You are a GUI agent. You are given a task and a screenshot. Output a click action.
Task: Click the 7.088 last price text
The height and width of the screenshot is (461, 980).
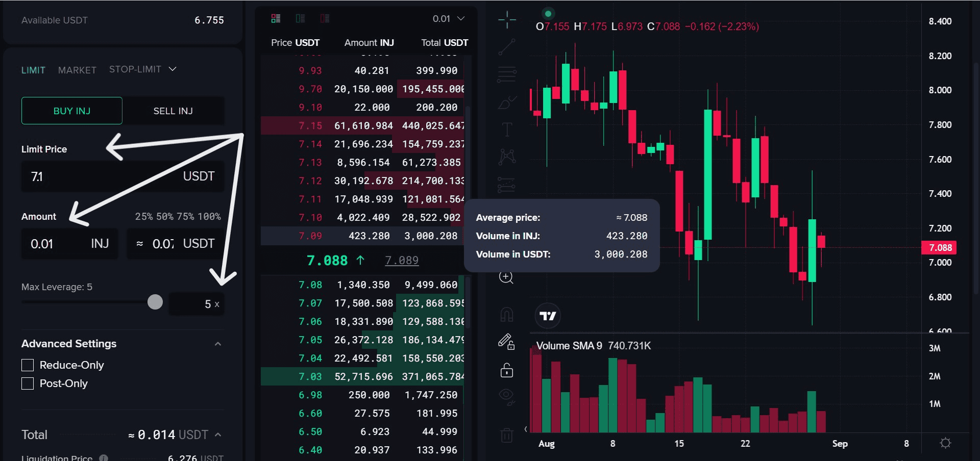(x=327, y=261)
